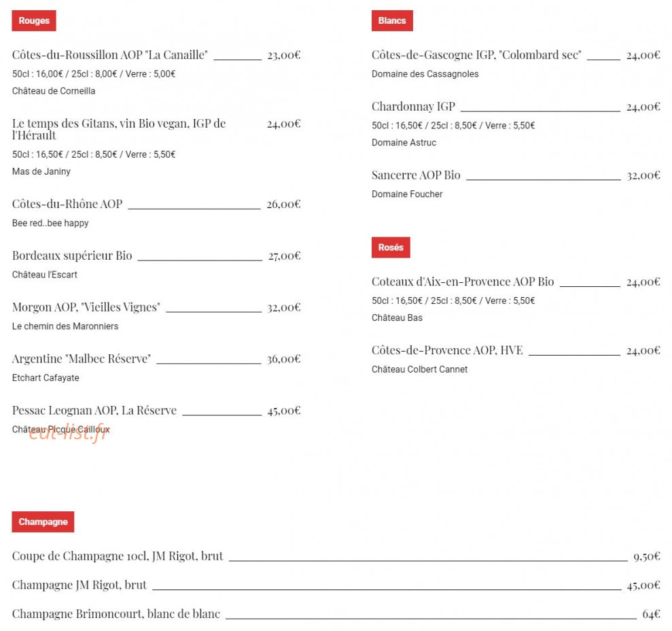Click the red Rouges section label

[34, 20]
